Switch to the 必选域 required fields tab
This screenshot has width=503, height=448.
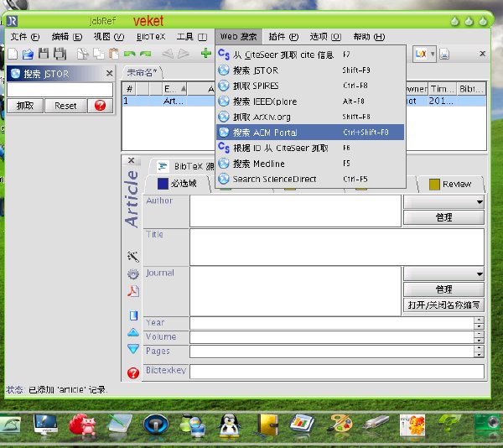[177, 184]
